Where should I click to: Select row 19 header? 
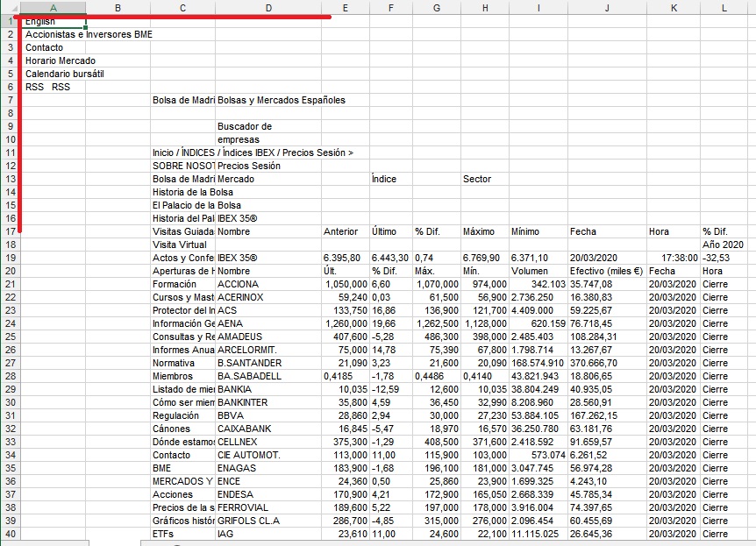click(11, 258)
